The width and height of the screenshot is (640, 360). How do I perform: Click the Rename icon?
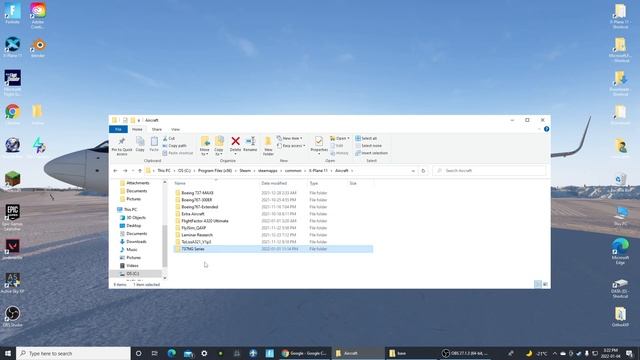pyautogui.click(x=250, y=144)
